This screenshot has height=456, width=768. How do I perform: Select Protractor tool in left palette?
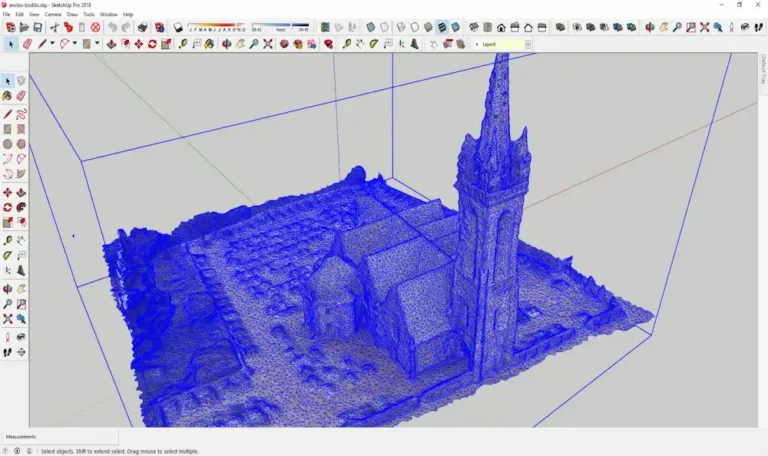pos(7,255)
